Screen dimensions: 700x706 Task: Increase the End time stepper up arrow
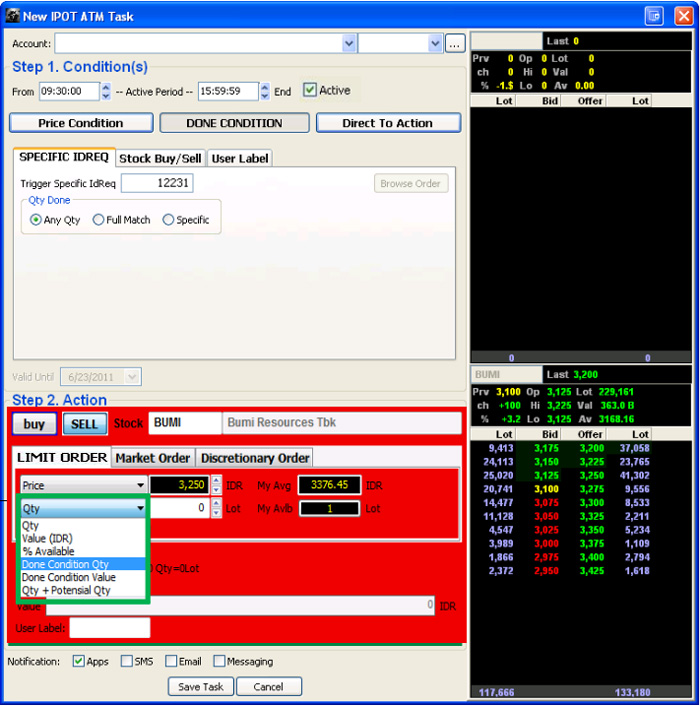[265, 87]
